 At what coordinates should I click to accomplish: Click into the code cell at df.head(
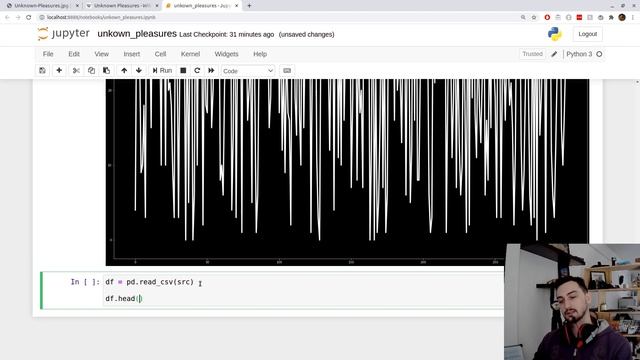coord(123,299)
